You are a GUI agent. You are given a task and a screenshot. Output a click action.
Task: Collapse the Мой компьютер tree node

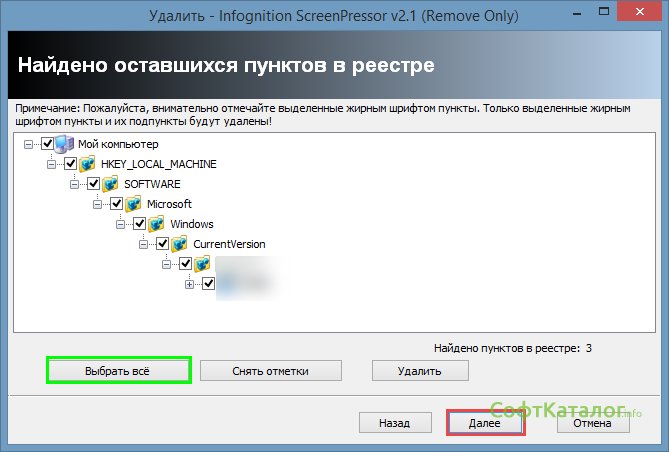point(28,144)
